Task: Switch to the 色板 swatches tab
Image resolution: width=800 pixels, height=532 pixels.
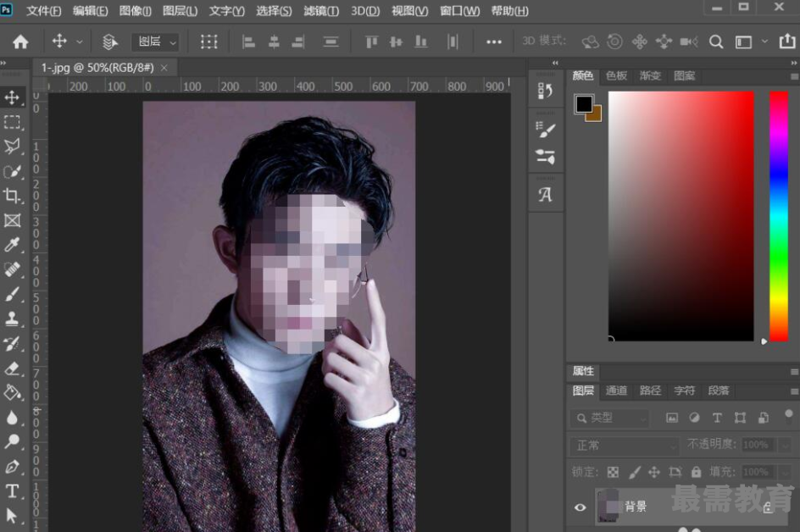Action: [616, 76]
